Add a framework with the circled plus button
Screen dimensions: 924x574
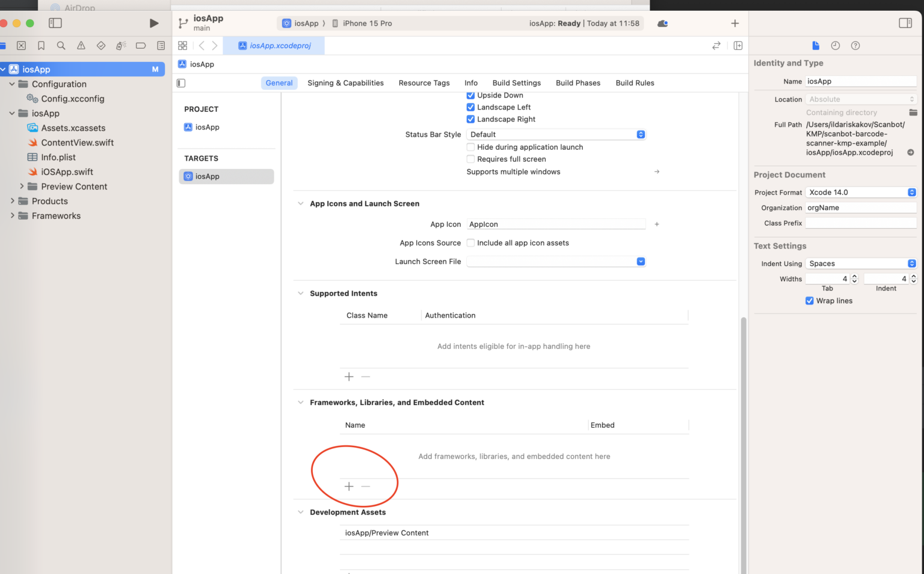click(x=349, y=486)
